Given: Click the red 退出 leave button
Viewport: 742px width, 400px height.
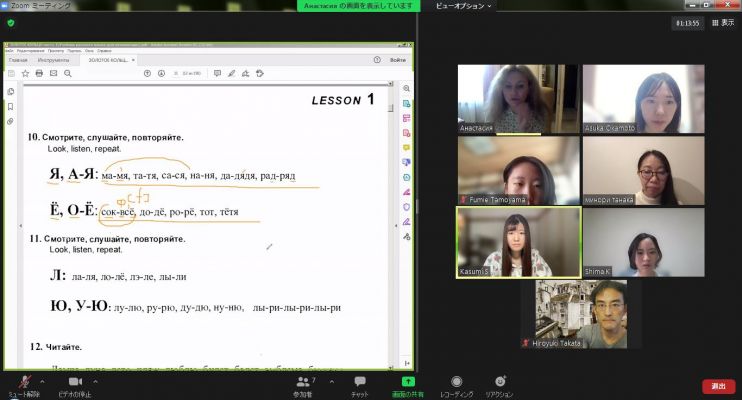Looking at the screenshot, I should [718, 386].
